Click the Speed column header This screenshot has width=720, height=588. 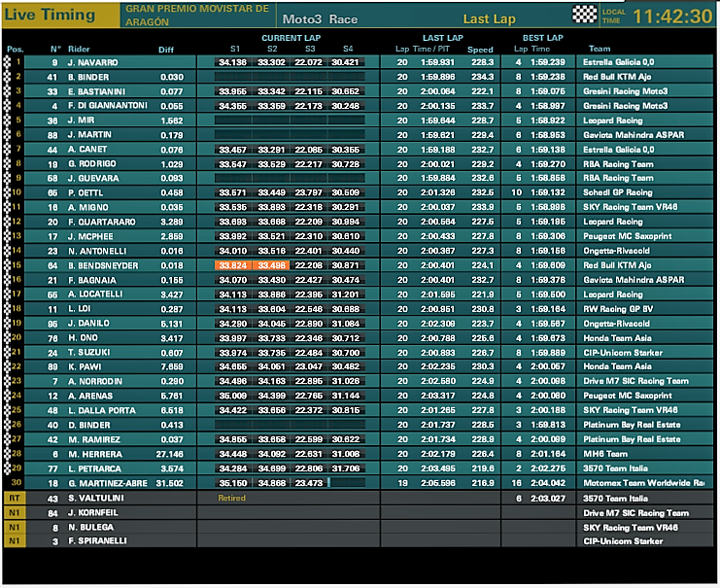(x=480, y=50)
